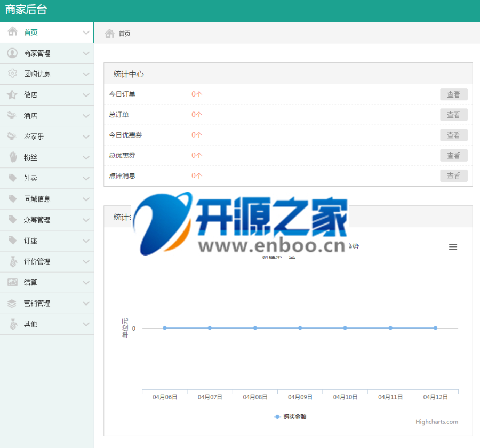The width and height of the screenshot is (480, 448).
Task: Click the 订座 tag icon
Action: click(x=12, y=241)
